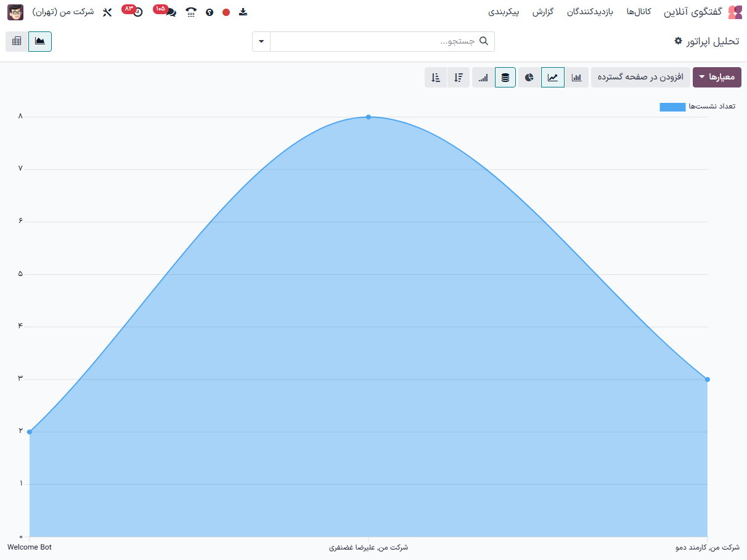
Task: Click the line chart icon
Action: (553, 78)
